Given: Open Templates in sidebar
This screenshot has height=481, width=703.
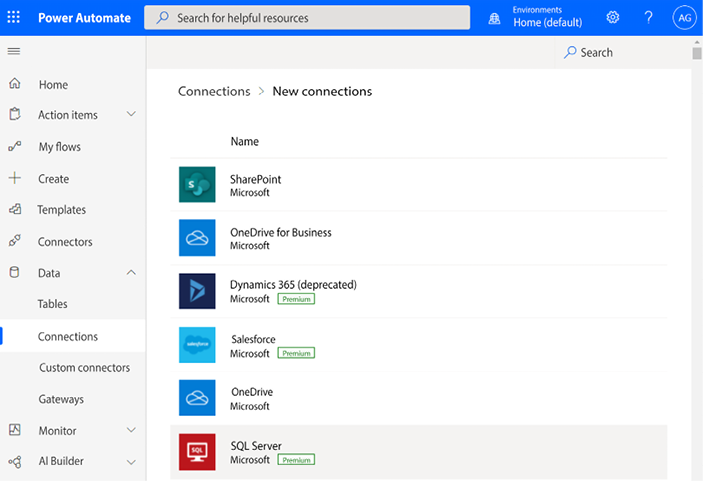Looking at the screenshot, I should (x=61, y=210).
